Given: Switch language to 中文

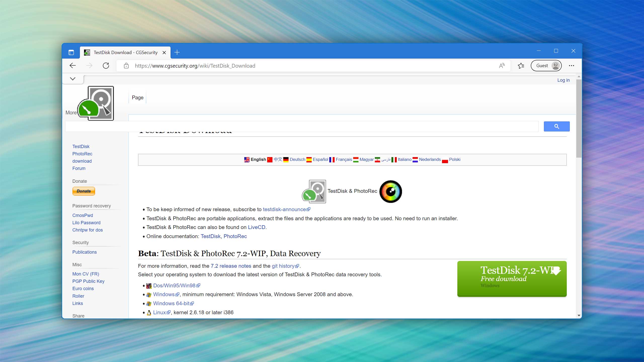Looking at the screenshot, I should pyautogui.click(x=278, y=159).
